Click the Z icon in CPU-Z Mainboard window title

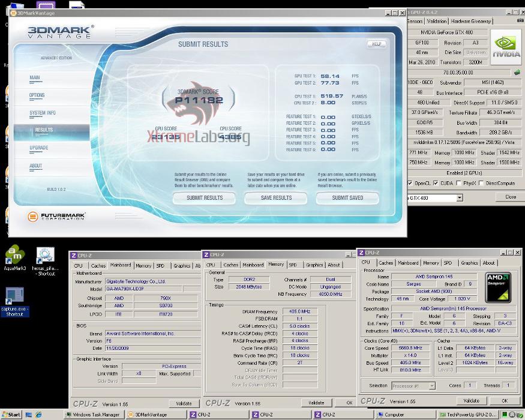tap(74, 255)
